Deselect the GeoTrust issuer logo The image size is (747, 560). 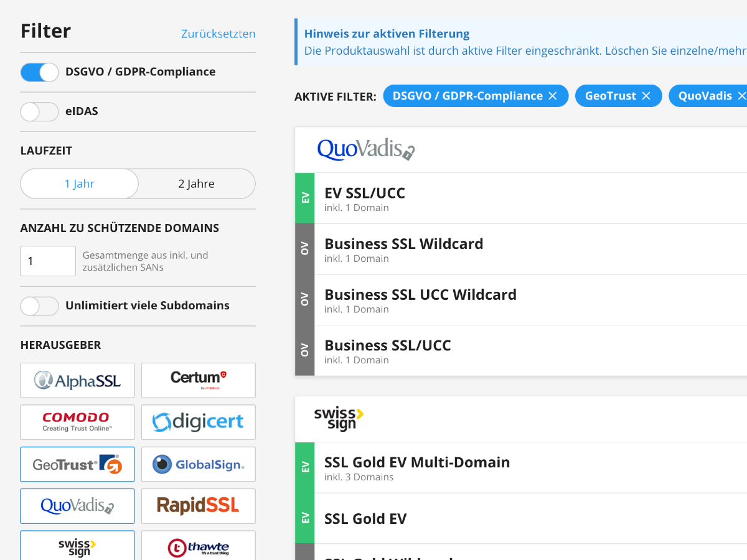click(77, 464)
